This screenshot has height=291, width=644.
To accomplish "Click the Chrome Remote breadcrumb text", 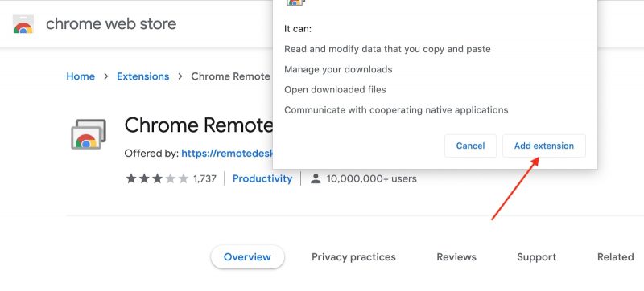I will (x=231, y=76).
